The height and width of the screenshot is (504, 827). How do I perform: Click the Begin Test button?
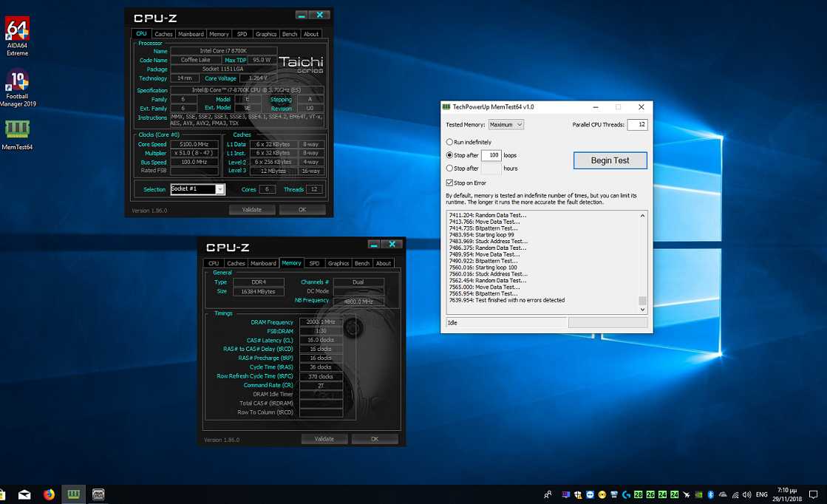pyautogui.click(x=610, y=160)
